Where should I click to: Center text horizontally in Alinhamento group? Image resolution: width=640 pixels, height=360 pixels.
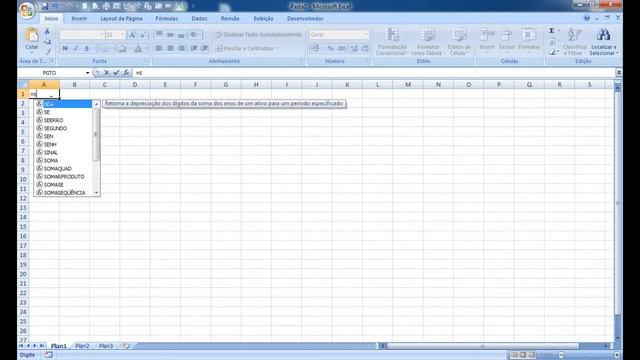coord(170,48)
